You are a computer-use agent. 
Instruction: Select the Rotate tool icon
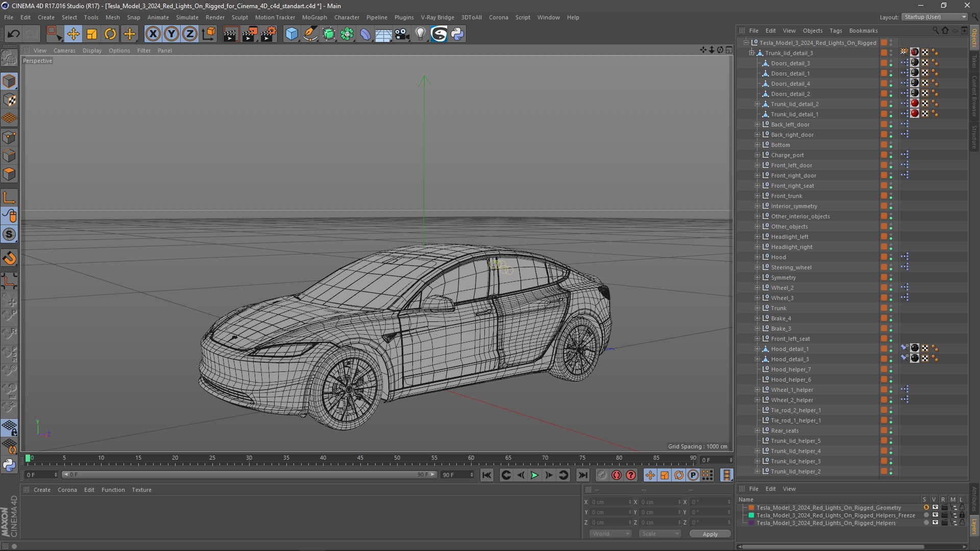coord(110,34)
